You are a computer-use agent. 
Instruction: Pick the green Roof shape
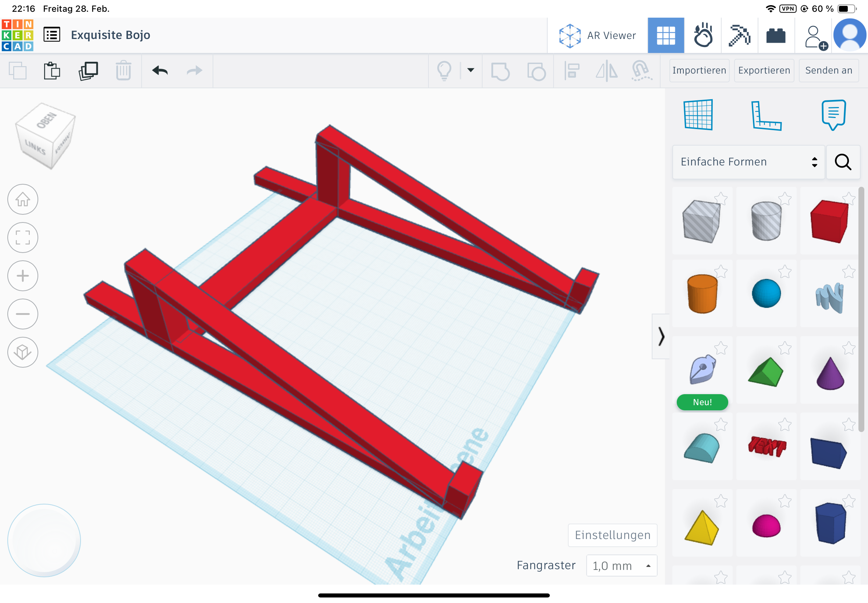pyautogui.click(x=766, y=372)
